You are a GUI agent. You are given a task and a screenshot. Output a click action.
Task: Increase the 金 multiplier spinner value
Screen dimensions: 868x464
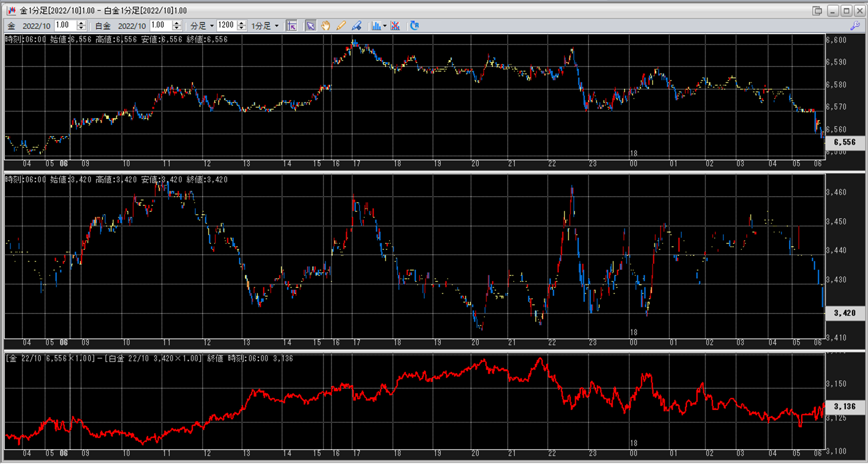(81, 23)
